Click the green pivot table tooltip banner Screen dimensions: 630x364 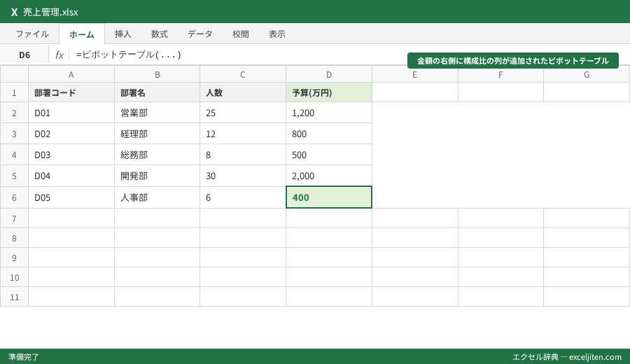click(512, 61)
